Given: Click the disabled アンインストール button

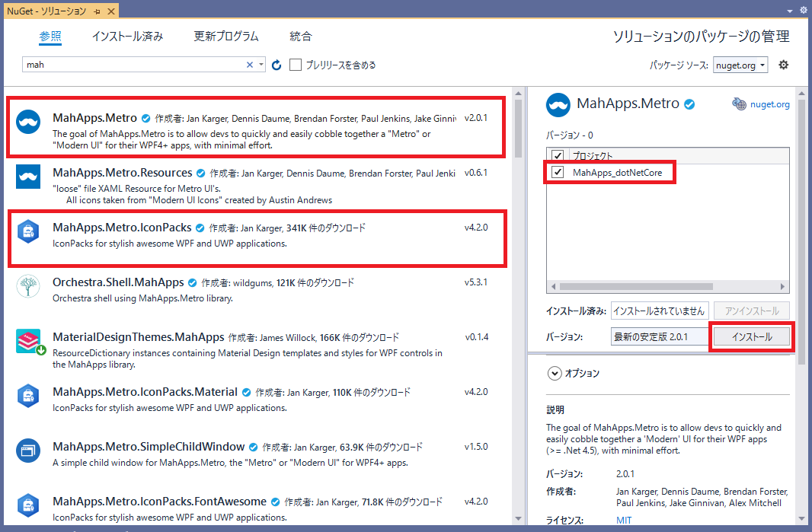Looking at the screenshot, I should (751, 311).
